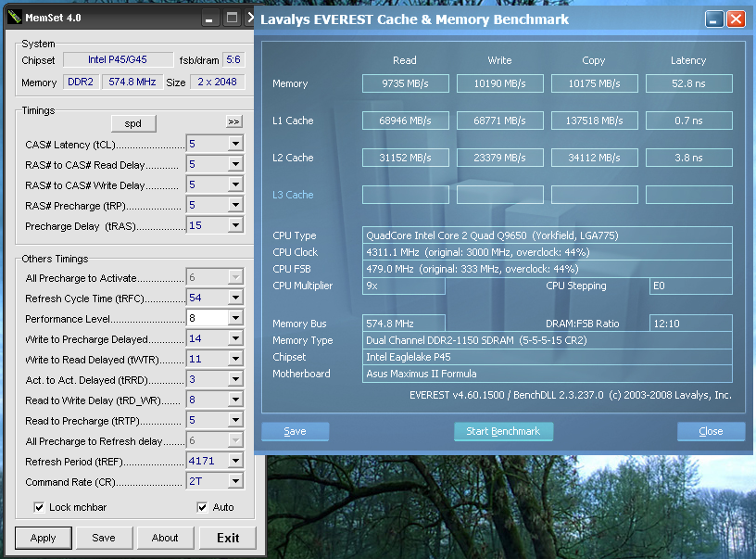Screen dimensions: 756x559
Task: Click the Latency column header
Action: 688,60
